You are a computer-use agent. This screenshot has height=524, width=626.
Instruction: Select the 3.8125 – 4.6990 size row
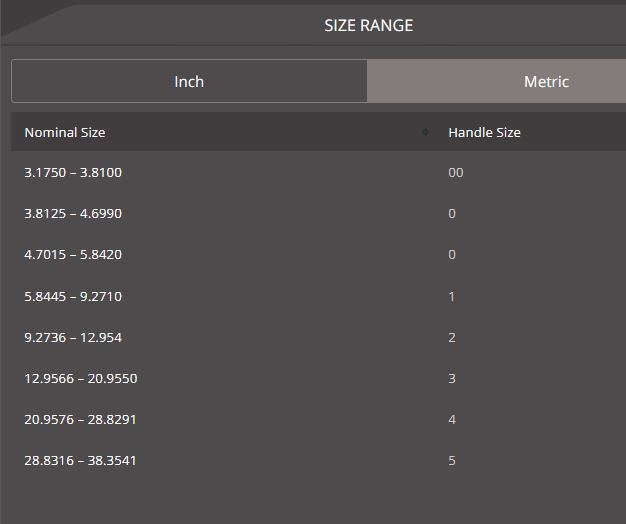click(73, 214)
